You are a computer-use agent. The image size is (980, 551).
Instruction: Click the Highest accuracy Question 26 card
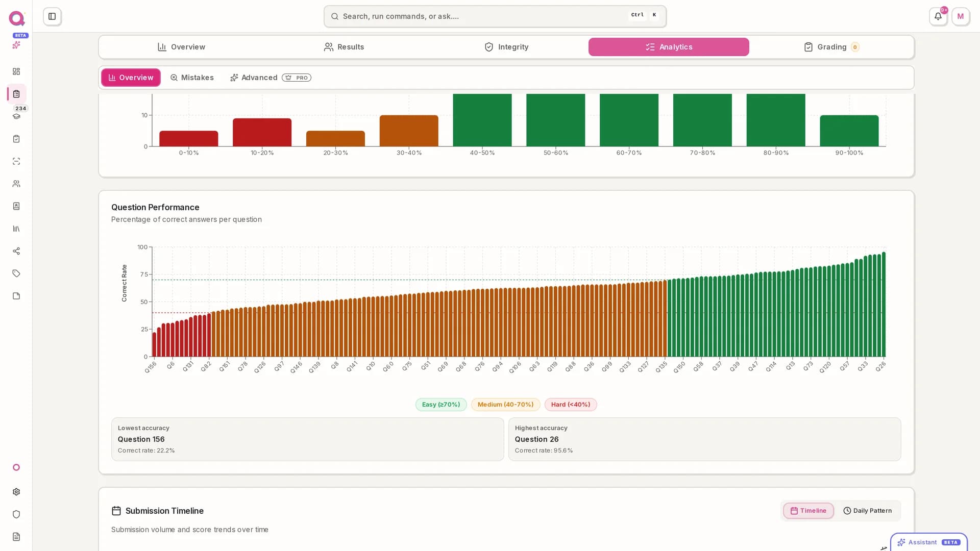[704, 439]
